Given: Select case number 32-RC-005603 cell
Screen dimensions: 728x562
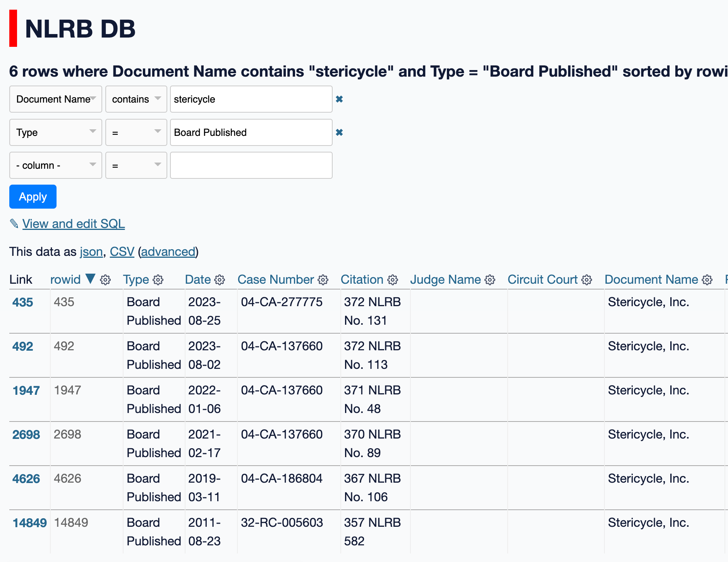Looking at the screenshot, I should point(289,532).
